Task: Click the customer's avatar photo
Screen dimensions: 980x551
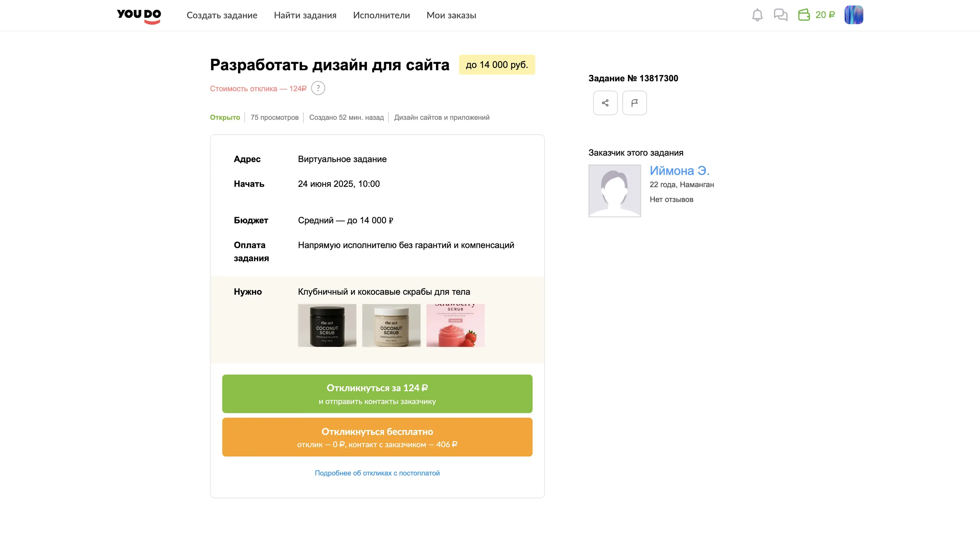Action: (x=614, y=191)
